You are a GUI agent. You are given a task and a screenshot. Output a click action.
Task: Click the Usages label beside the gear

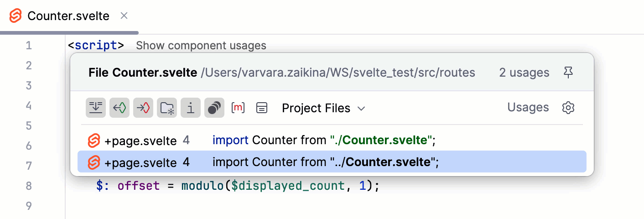528,108
